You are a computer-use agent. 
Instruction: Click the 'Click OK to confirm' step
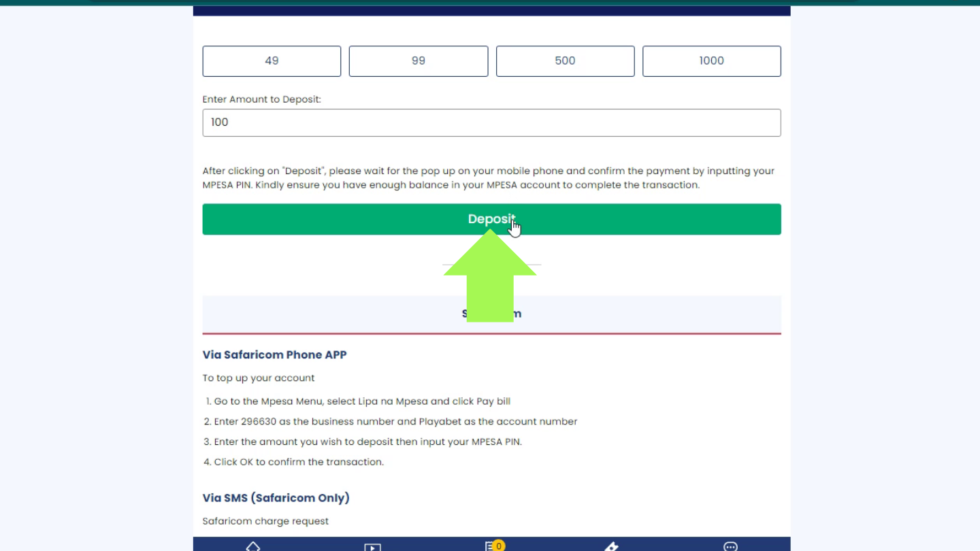point(299,462)
